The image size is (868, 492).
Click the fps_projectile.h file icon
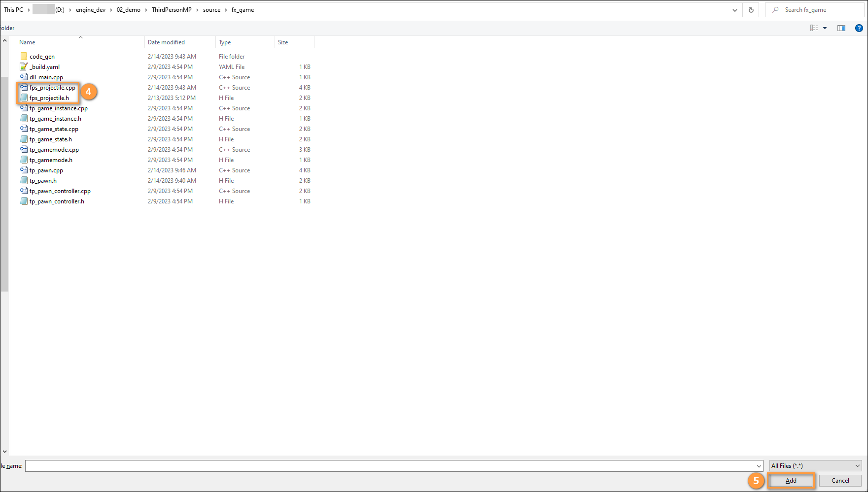click(24, 98)
